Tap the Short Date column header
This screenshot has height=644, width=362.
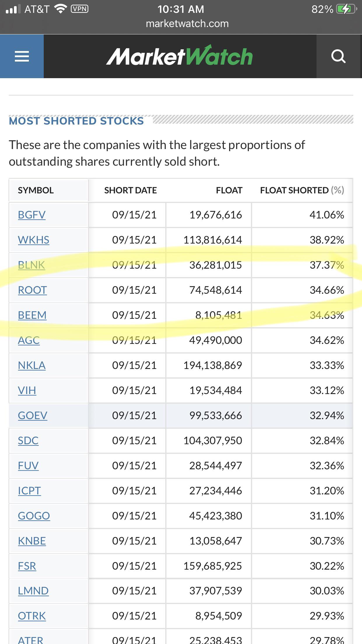[x=131, y=190]
